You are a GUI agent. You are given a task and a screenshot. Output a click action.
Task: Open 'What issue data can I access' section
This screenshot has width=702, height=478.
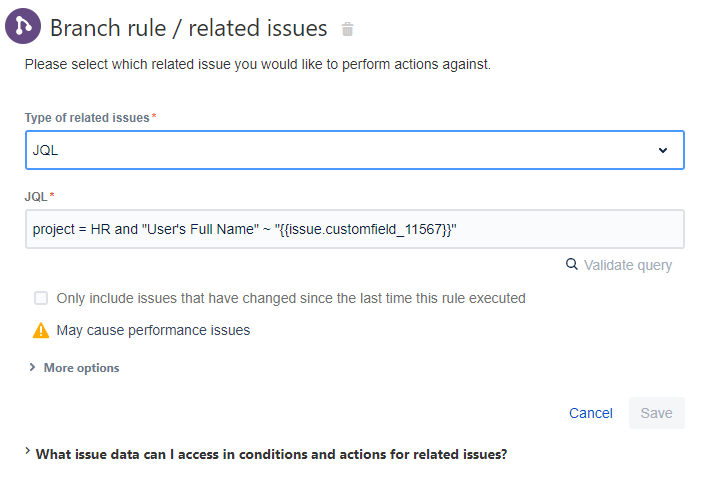271,454
